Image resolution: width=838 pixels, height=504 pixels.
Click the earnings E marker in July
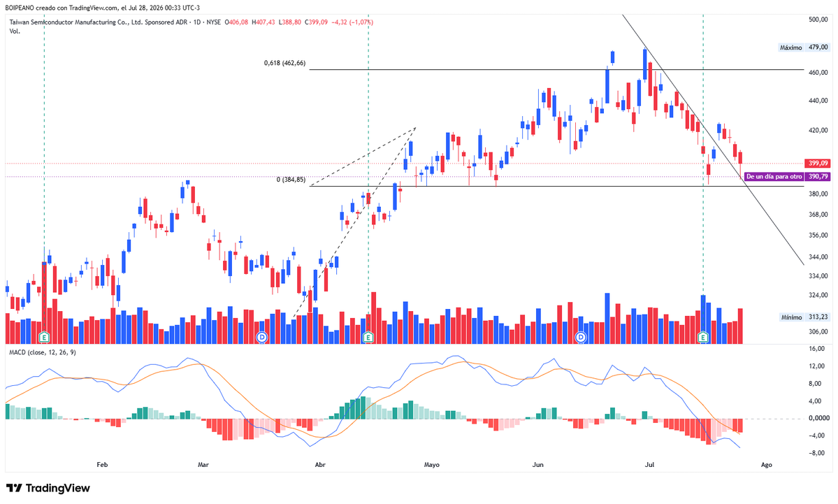pos(703,337)
